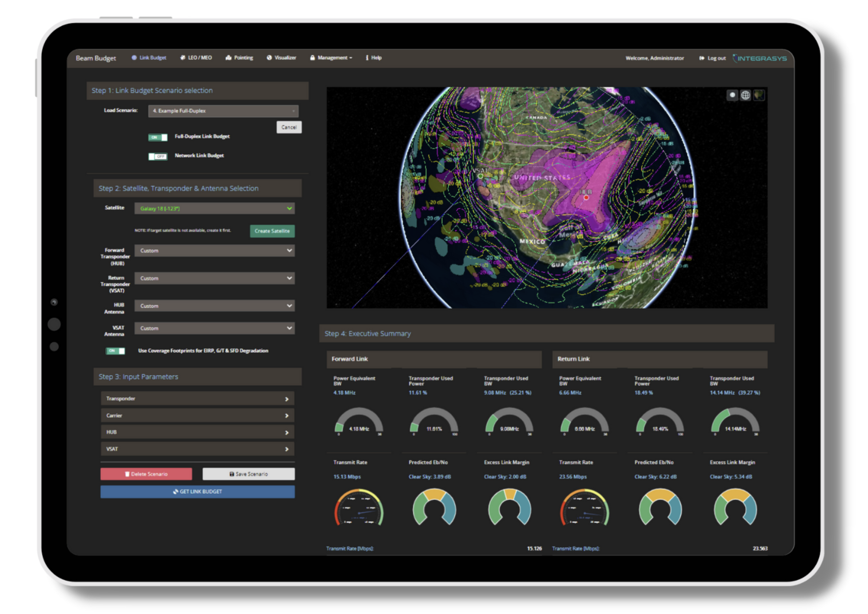Open the Management menu
The width and height of the screenshot is (868, 614).
(x=331, y=57)
